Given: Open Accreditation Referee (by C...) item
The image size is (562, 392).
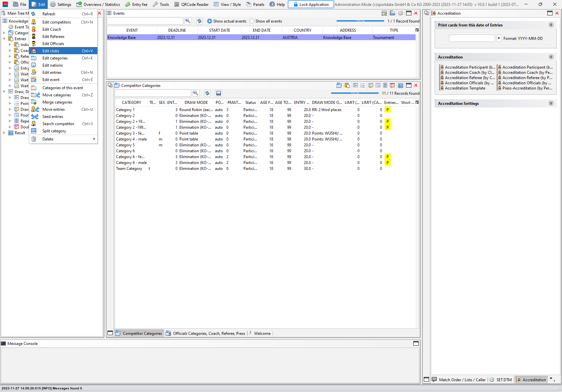Looking at the screenshot, I should [x=467, y=78].
